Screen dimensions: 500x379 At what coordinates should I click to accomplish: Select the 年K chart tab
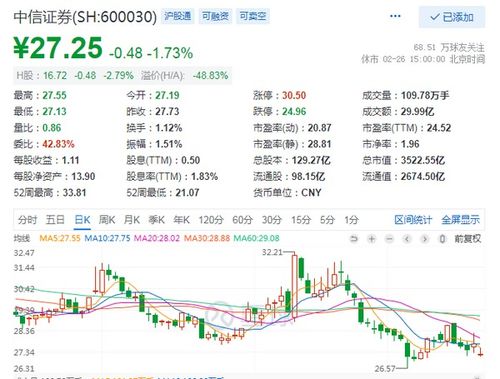(182, 220)
